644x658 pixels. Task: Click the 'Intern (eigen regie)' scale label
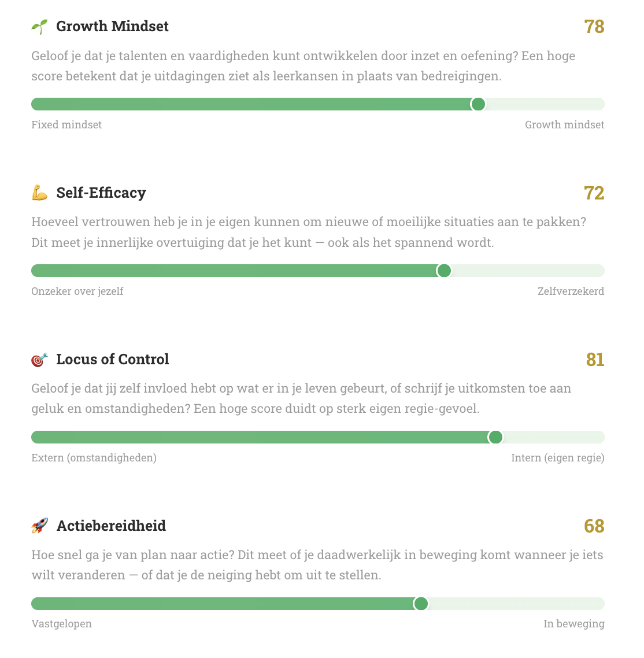557,458
